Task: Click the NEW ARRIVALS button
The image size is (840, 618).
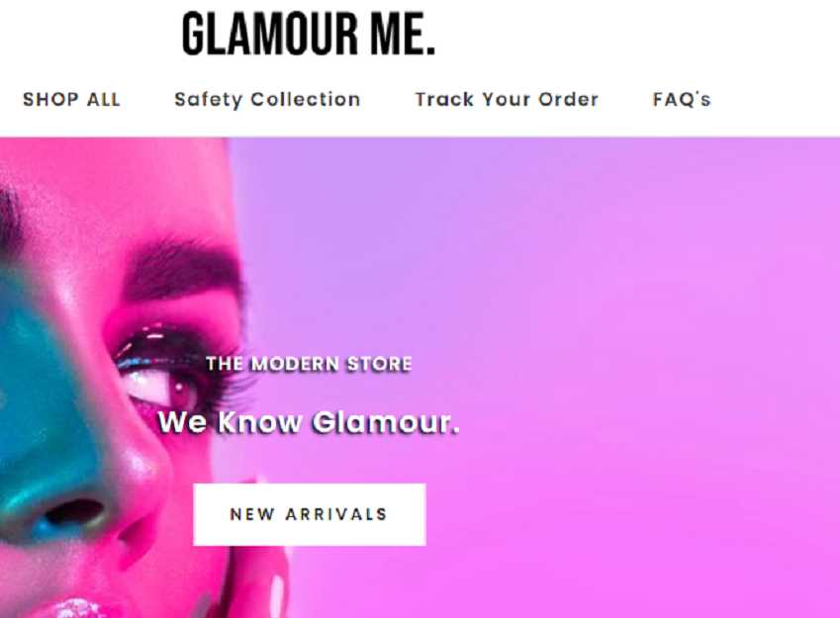Action: click(x=310, y=514)
